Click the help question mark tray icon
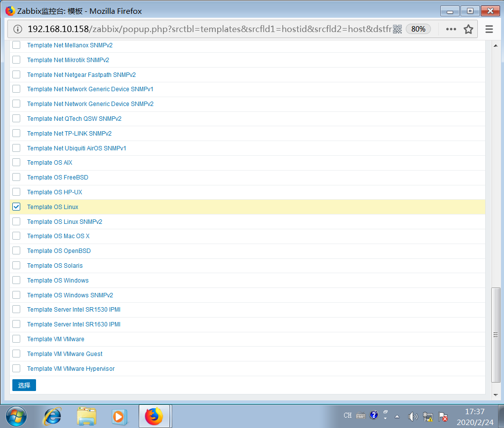Screen dimensions: 504x428 pos(374,415)
